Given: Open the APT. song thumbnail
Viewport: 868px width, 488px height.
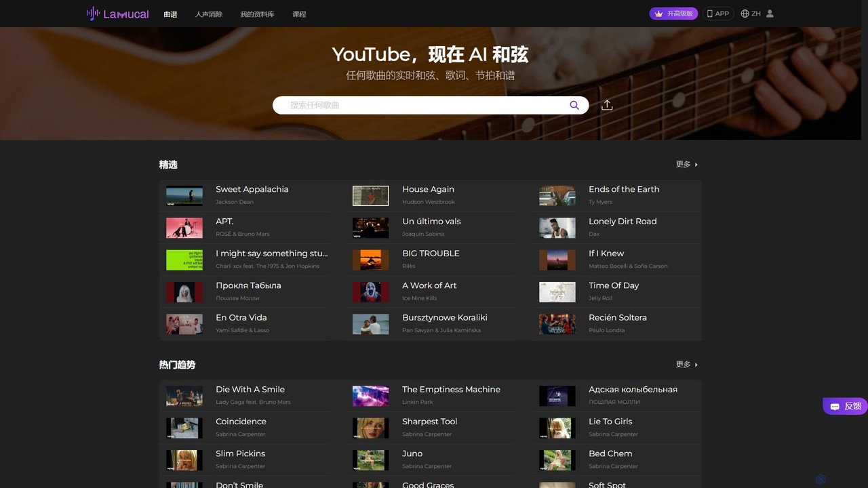Looking at the screenshot, I should 184,228.
